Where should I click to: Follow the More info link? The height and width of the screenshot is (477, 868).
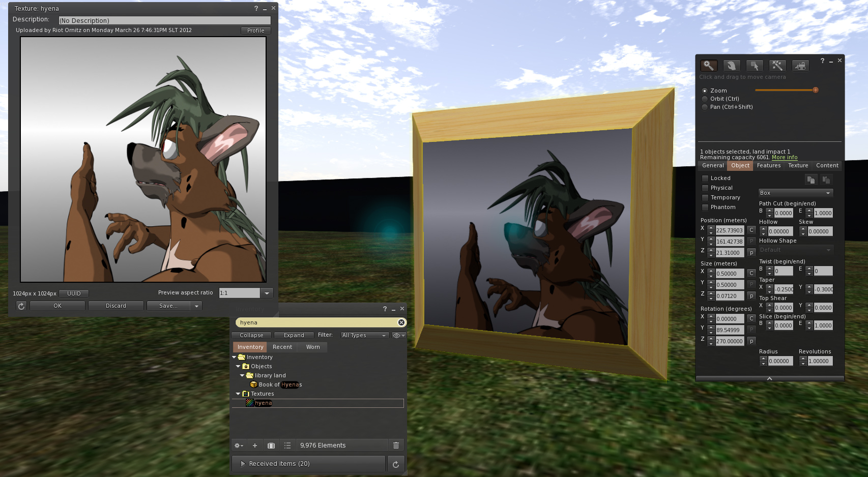785,158
